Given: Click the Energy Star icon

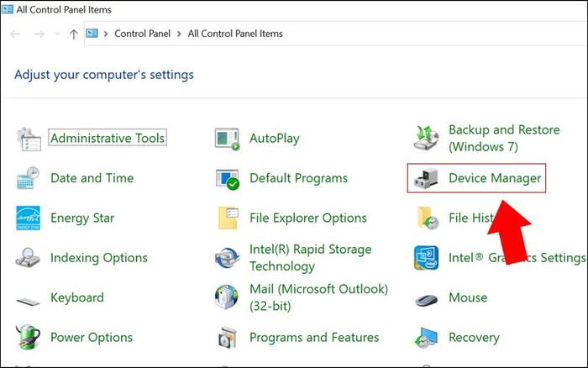Looking at the screenshot, I should coord(28,218).
